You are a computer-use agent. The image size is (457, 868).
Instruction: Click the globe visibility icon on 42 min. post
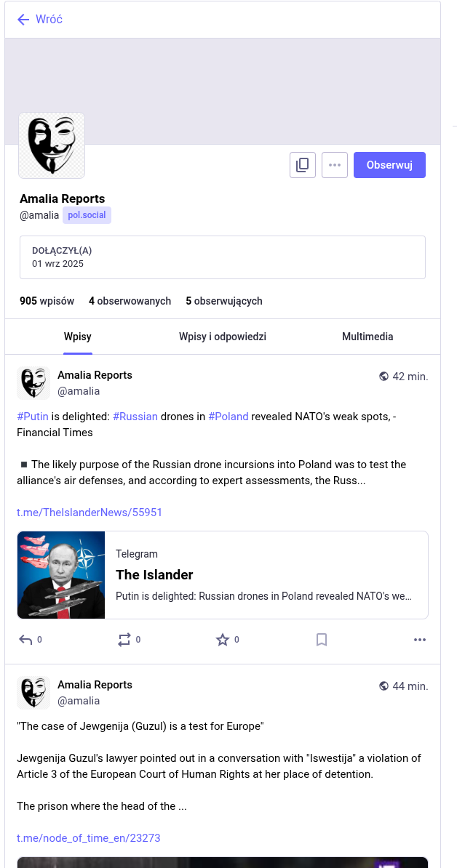pos(384,377)
